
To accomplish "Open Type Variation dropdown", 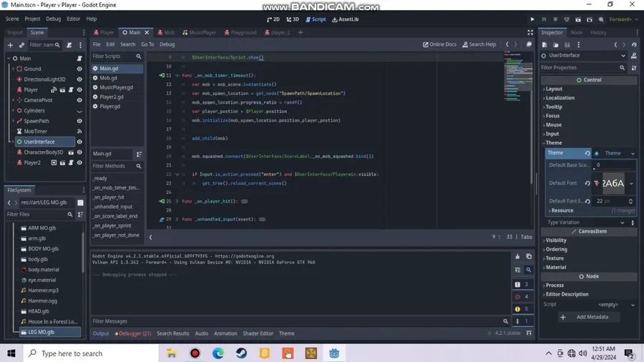I will click(622, 222).
